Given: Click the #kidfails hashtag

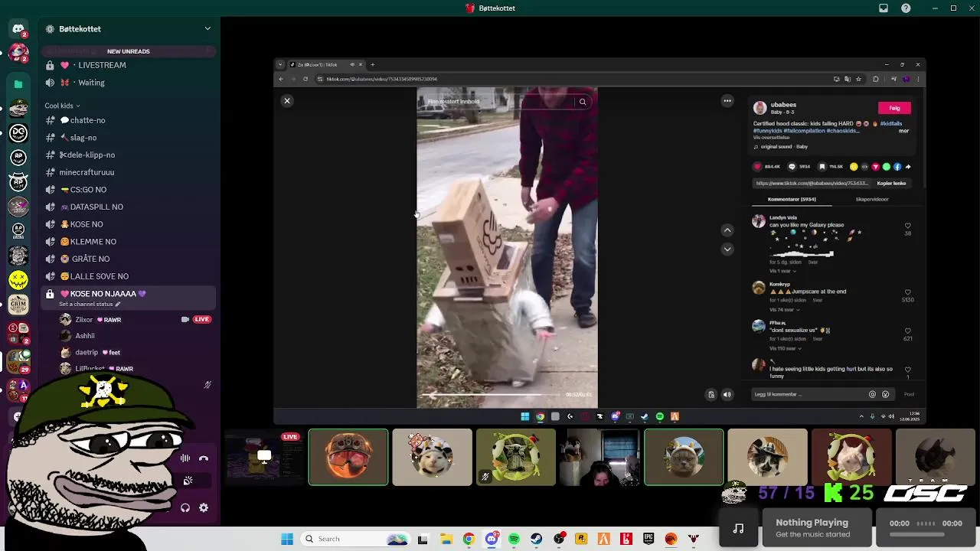Looking at the screenshot, I should [890, 123].
